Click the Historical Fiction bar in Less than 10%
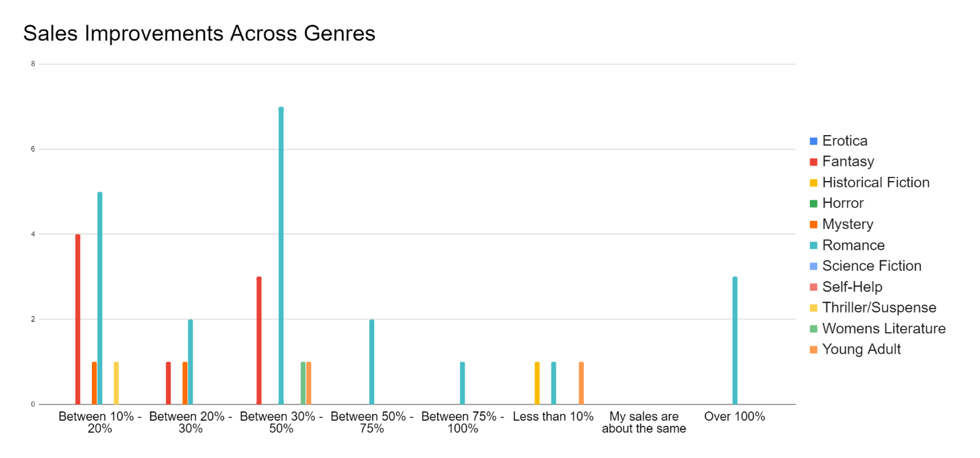This screenshot has height=458, width=980. click(537, 383)
